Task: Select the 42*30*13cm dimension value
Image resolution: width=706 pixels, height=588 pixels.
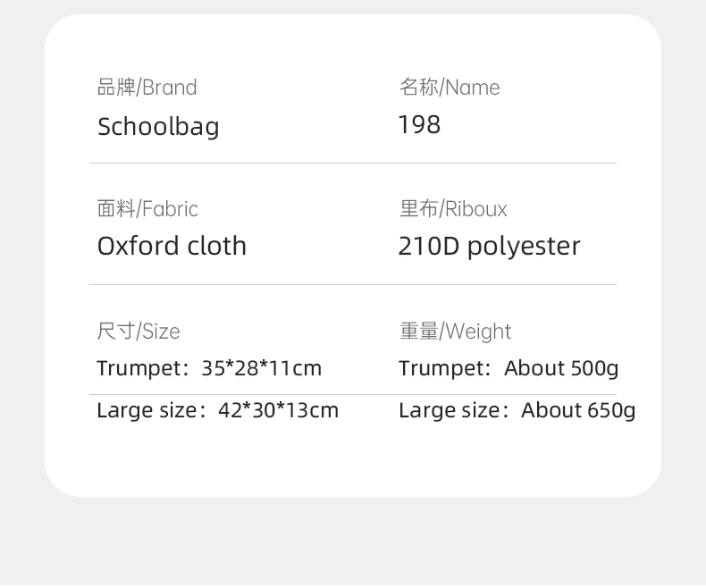Action: 278,410
